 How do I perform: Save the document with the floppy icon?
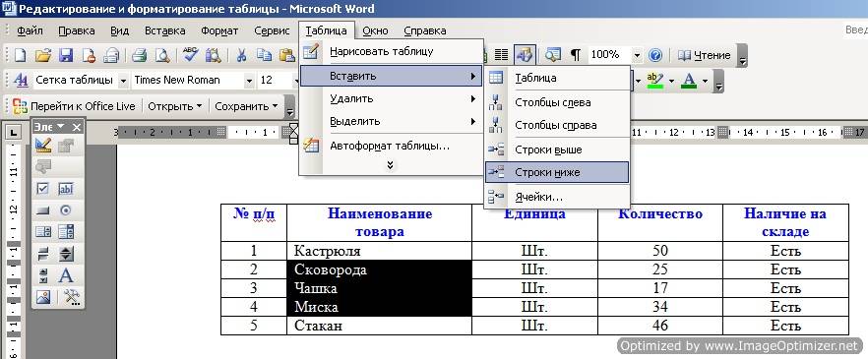click(x=66, y=55)
